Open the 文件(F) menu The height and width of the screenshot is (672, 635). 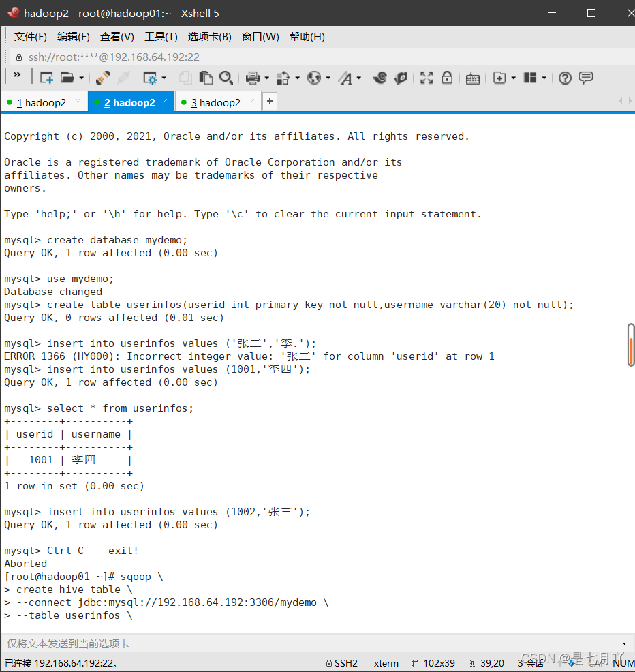click(x=31, y=37)
